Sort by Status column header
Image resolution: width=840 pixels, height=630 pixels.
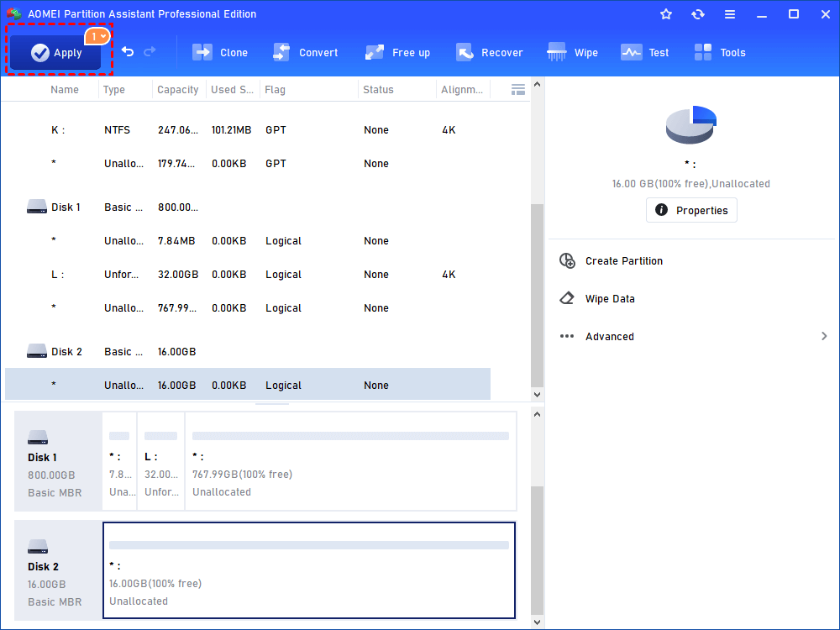pos(378,90)
